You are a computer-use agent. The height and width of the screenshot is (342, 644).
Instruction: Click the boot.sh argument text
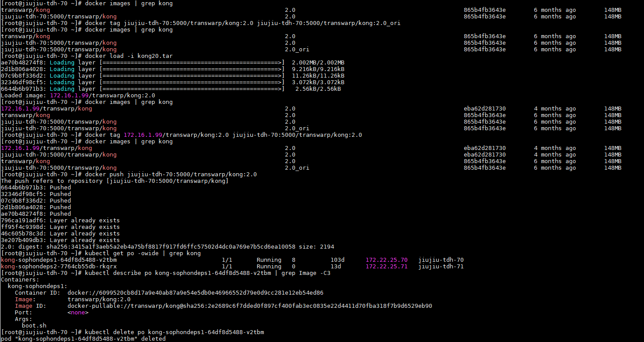(34, 326)
